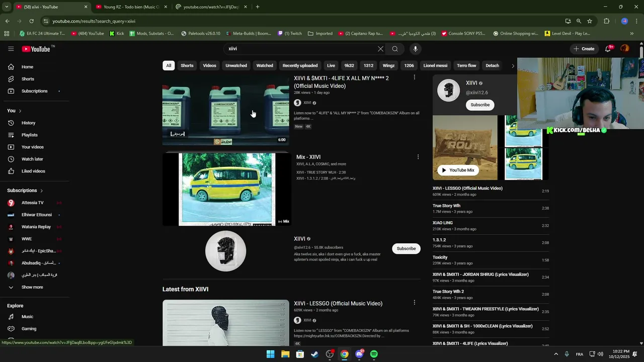The width and height of the screenshot is (644, 362).
Task: Click the xiivi search input field
Action: click(x=302, y=49)
